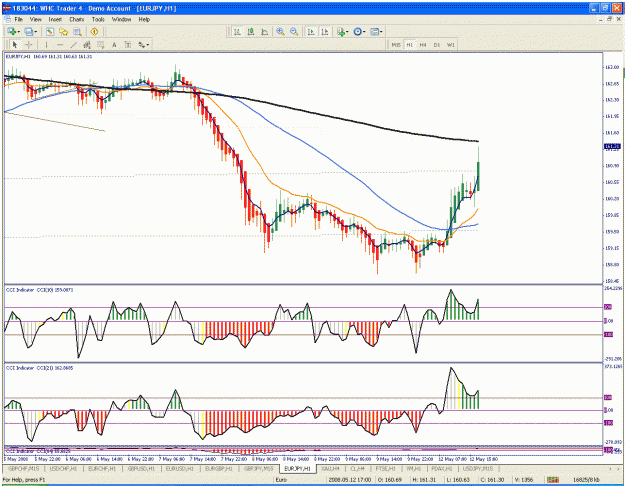
Task: Switch to the USDJPY,M15 chart tab
Action: [478, 468]
